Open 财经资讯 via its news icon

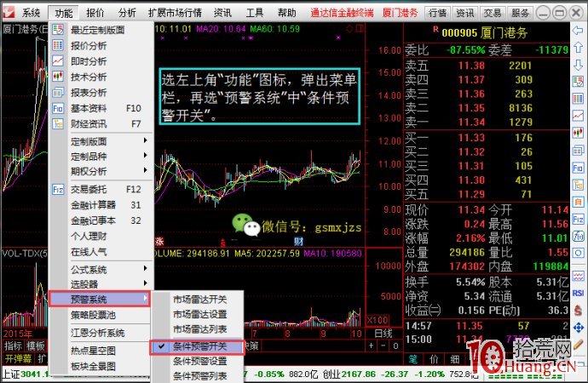58,123
